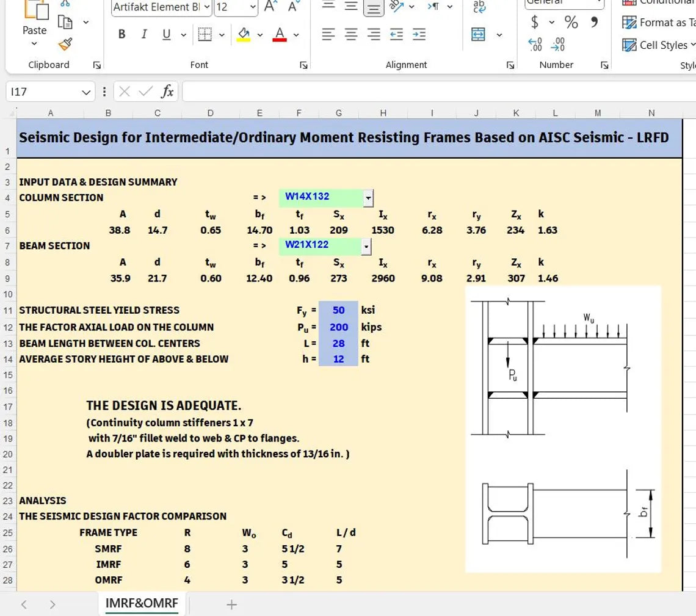Image resolution: width=696 pixels, height=616 pixels.
Task: Click the formula bar Enter checkmark
Action: (145, 92)
